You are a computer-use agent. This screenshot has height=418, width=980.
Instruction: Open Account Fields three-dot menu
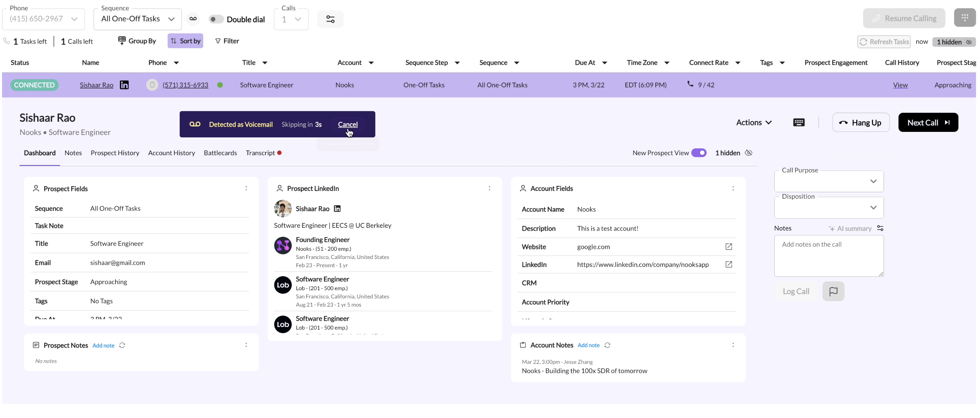click(x=733, y=188)
